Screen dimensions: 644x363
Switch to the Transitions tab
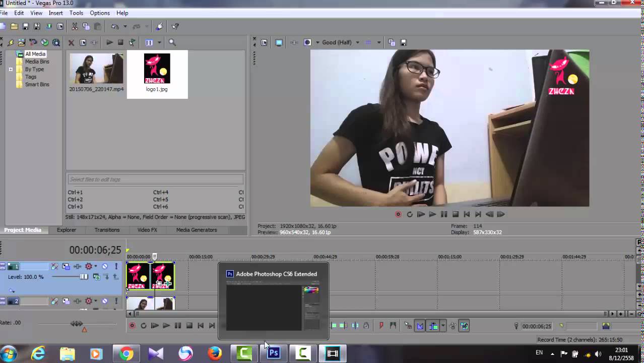tap(107, 230)
